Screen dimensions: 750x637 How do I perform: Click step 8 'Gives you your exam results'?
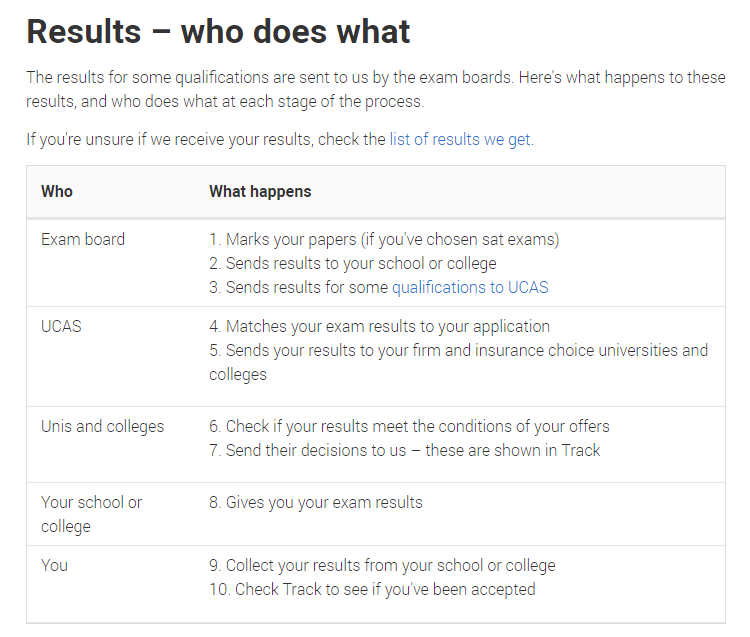(316, 503)
